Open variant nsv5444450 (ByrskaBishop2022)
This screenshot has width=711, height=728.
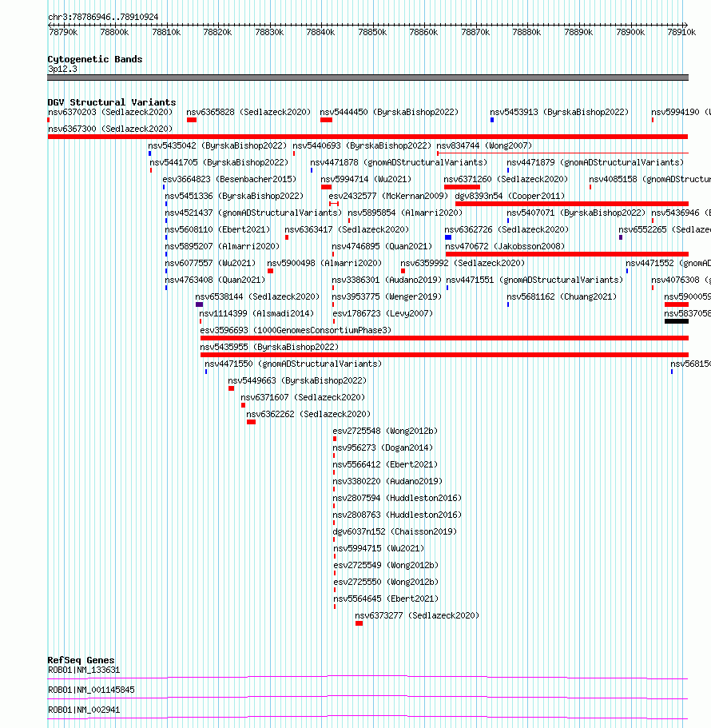click(x=389, y=112)
